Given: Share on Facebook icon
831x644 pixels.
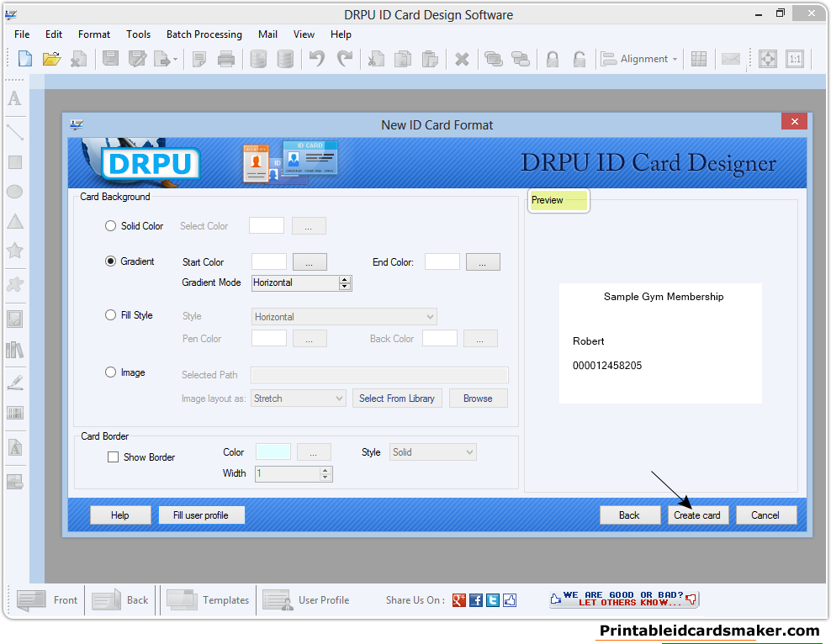Looking at the screenshot, I should [476, 600].
